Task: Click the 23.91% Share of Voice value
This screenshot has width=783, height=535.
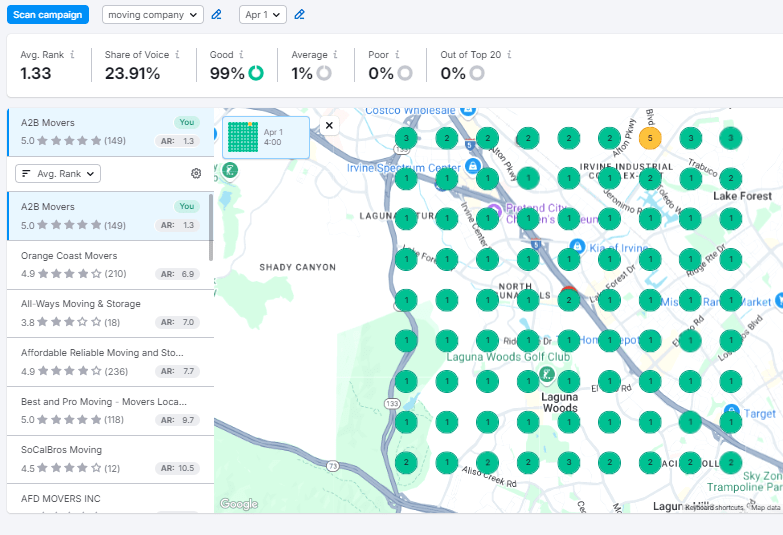Action: 132,73
